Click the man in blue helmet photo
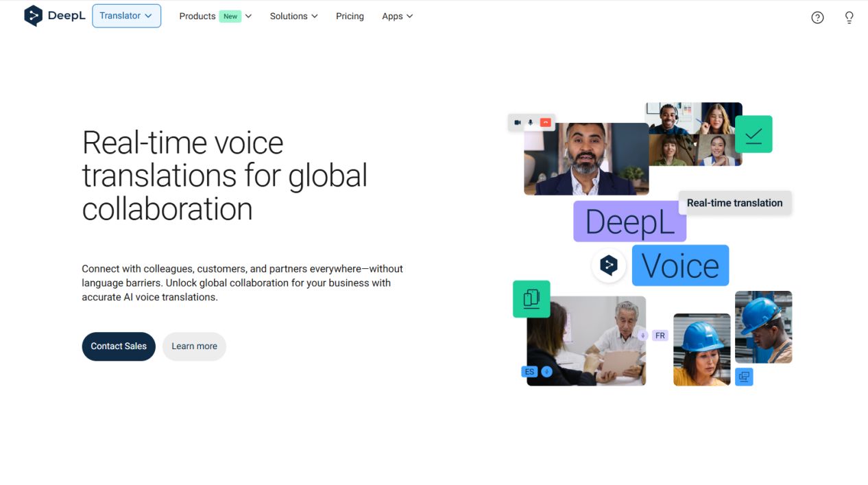868x485 pixels. coord(763,327)
